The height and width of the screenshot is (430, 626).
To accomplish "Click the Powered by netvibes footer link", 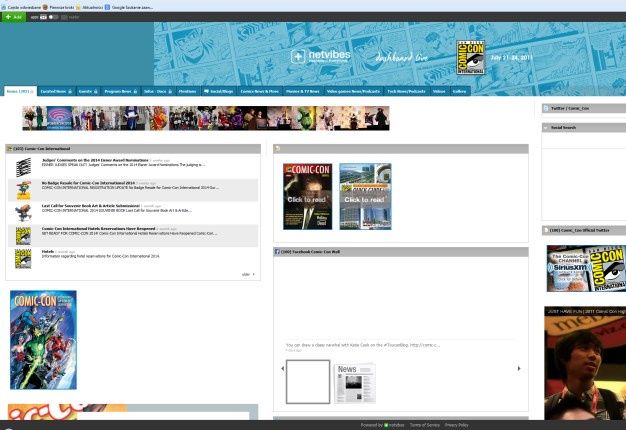I will click(382, 425).
